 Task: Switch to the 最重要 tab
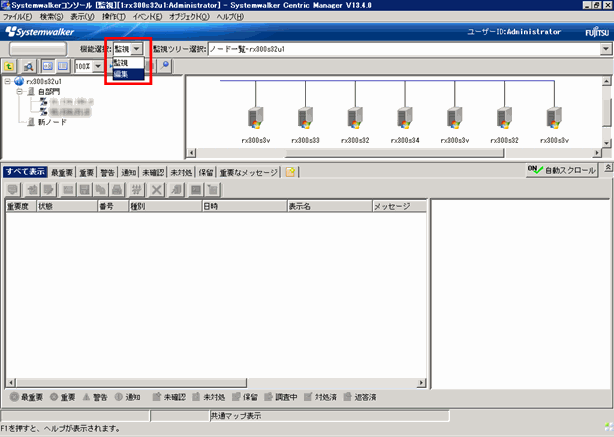(x=62, y=172)
